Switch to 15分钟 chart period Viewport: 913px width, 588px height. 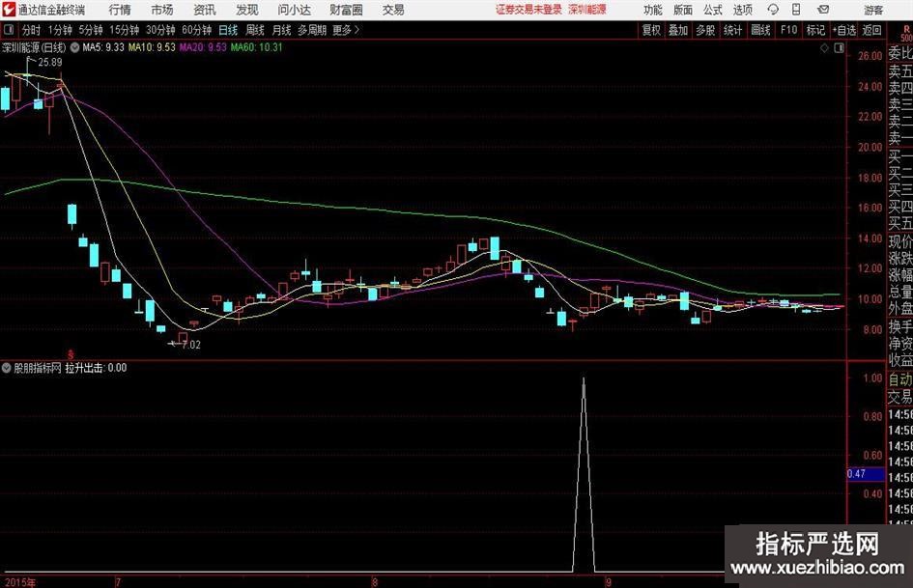(124, 30)
